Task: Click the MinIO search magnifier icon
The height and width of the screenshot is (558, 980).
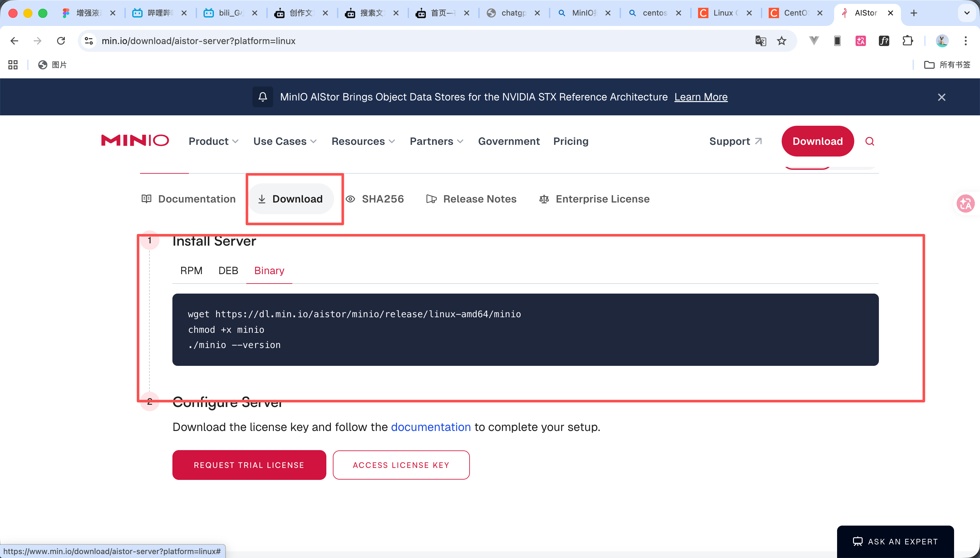Action: click(x=869, y=141)
